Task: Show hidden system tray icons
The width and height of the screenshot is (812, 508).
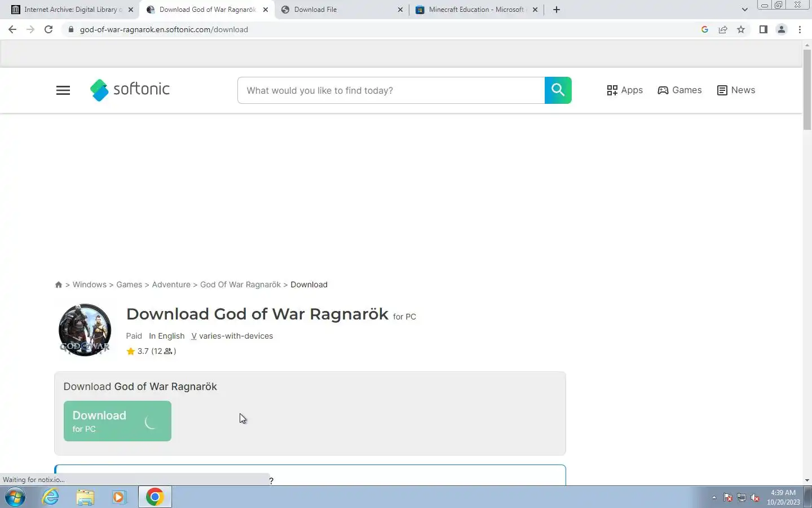Action: pyautogui.click(x=714, y=498)
